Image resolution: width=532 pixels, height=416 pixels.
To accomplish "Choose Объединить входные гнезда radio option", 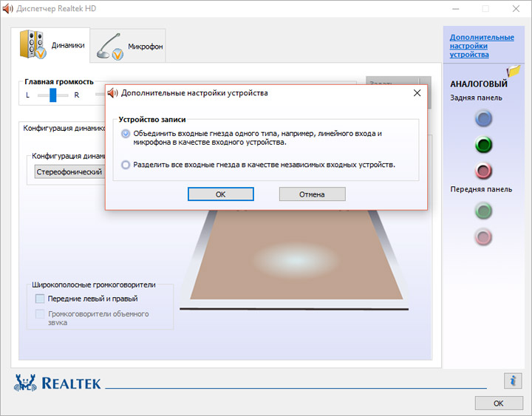I will click(126, 134).
